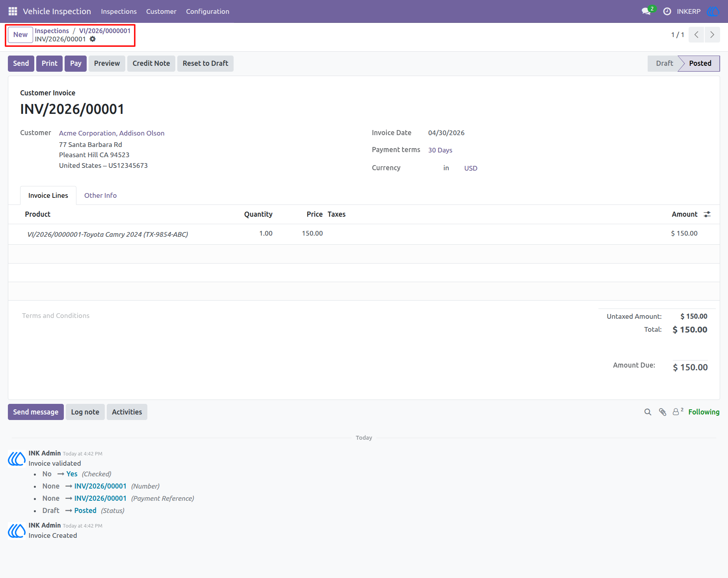Screen dimensions: 728x578
Task: Go to next record arrow
Action: pos(712,35)
